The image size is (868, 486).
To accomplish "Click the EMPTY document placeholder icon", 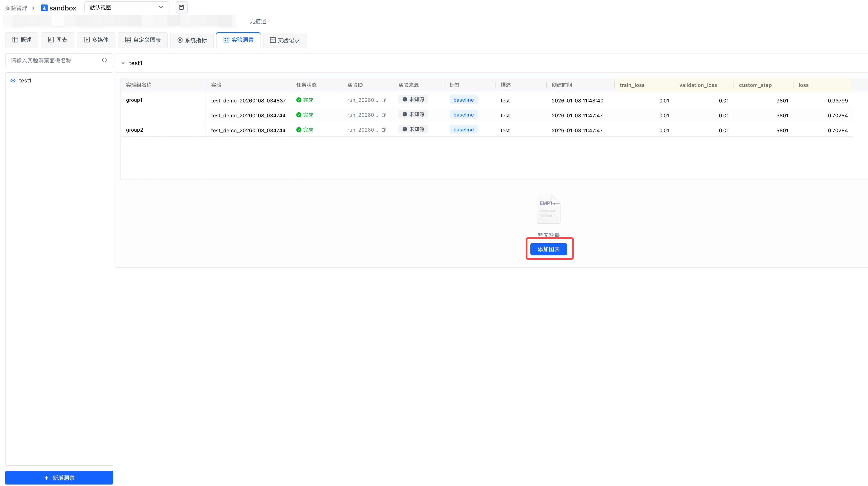I will [549, 209].
